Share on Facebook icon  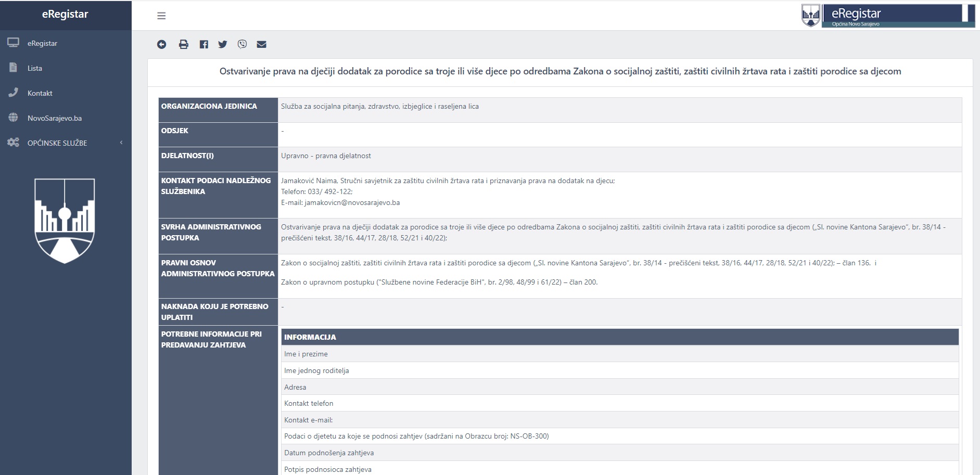point(203,44)
